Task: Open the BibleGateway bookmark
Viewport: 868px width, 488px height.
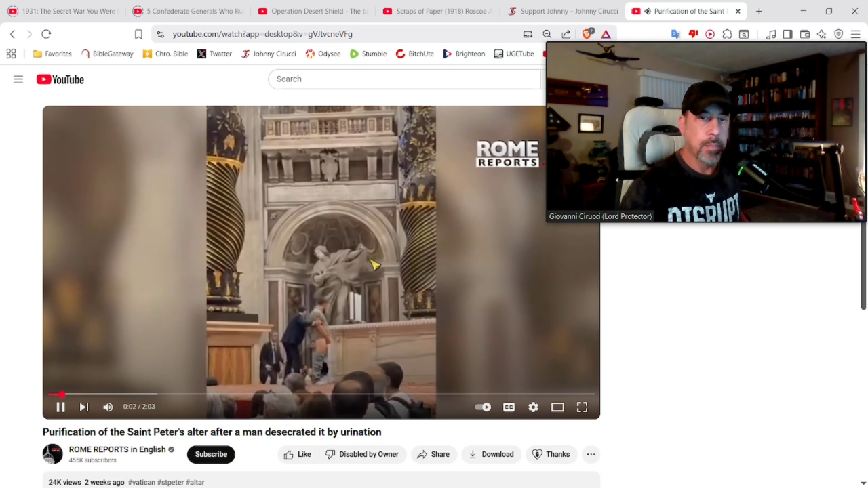Action: [107, 54]
